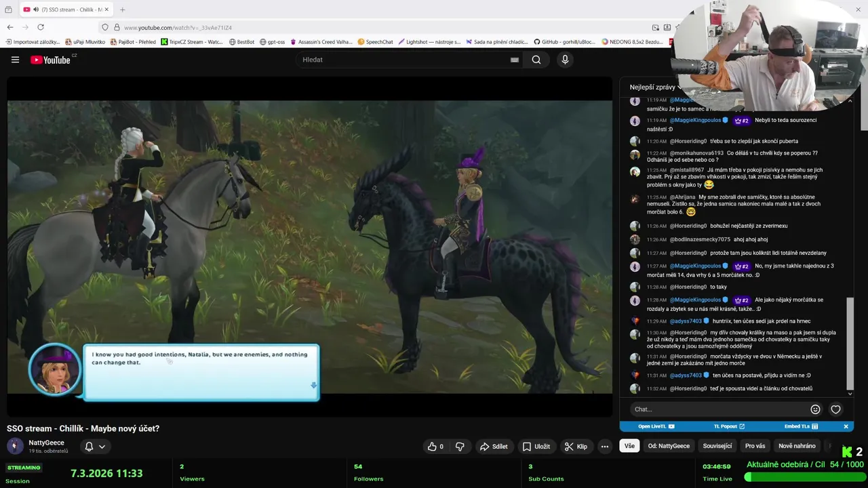Image resolution: width=868 pixels, height=488 pixels.
Task: Save the video with Uložit button
Action: (x=536, y=446)
